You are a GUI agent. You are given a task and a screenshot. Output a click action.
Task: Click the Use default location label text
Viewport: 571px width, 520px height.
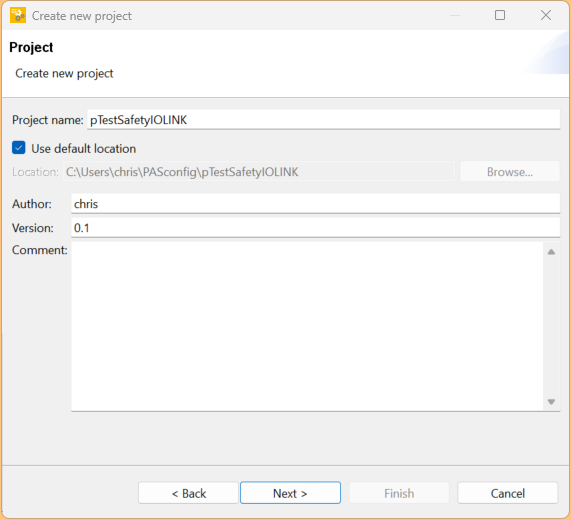(83, 149)
